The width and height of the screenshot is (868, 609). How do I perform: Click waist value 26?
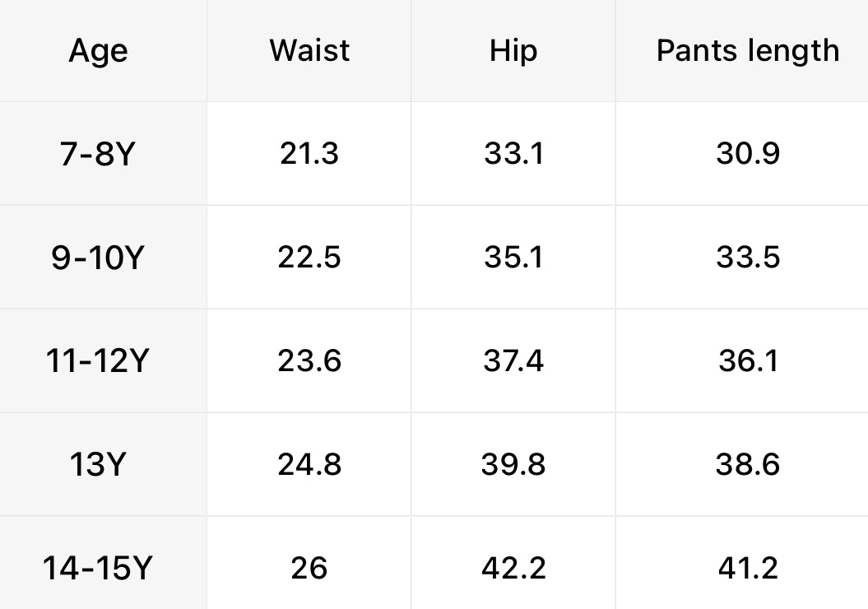309,569
